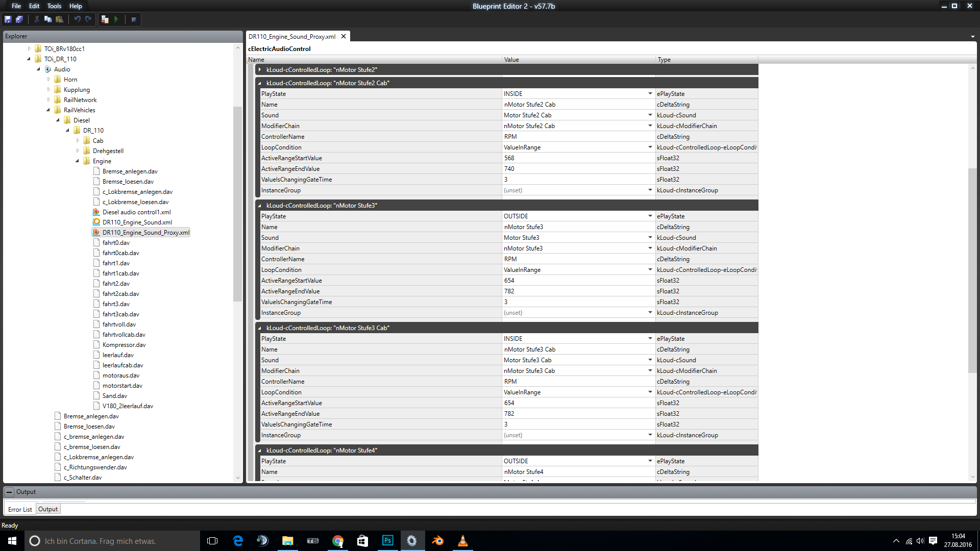Click the Save icon in toolbar
The height and width of the screenshot is (551, 980).
click(8, 19)
